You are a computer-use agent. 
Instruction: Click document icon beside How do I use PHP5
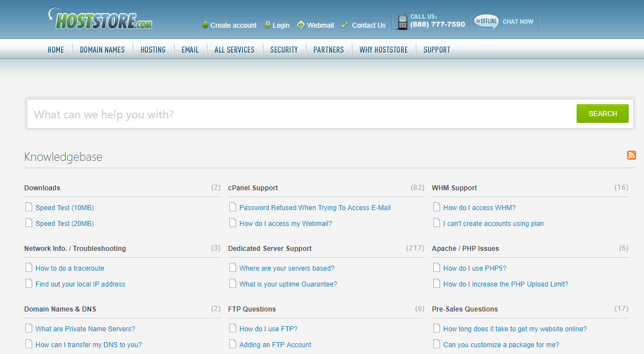(x=437, y=268)
